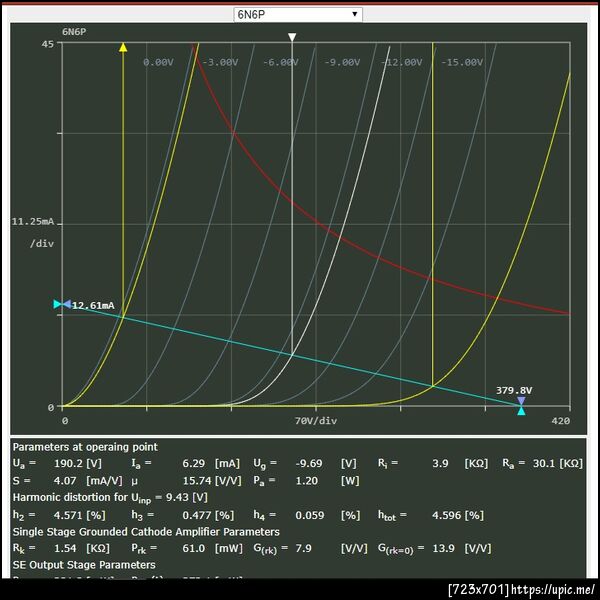Click the -15.00V grid curve label
Screen dimensions: 600x600
pyautogui.click(x=462, y=62)
